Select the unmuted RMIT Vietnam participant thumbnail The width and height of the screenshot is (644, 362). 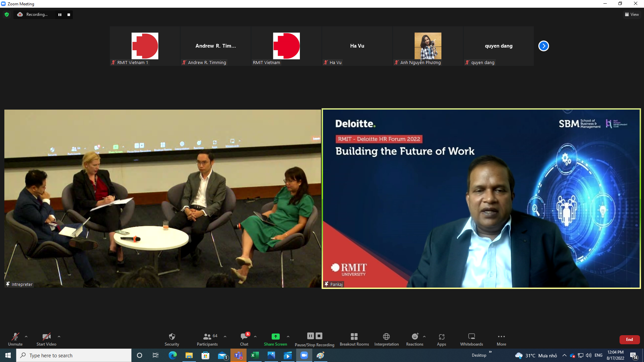(286, 46)
